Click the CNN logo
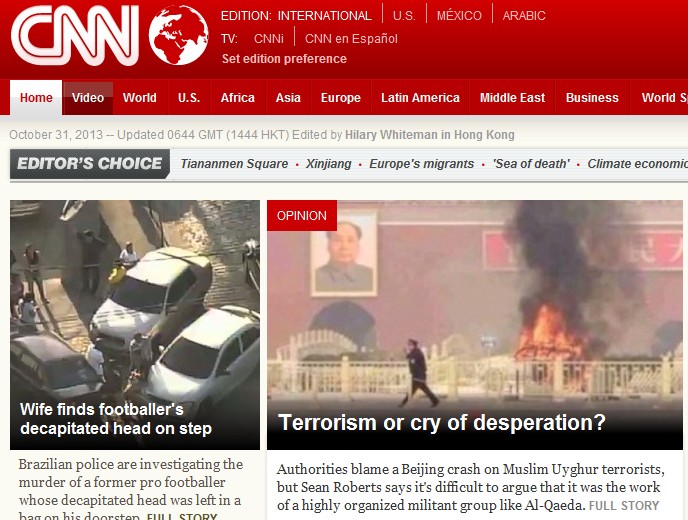Screen dimensions: 688x520 coord(75,35)
